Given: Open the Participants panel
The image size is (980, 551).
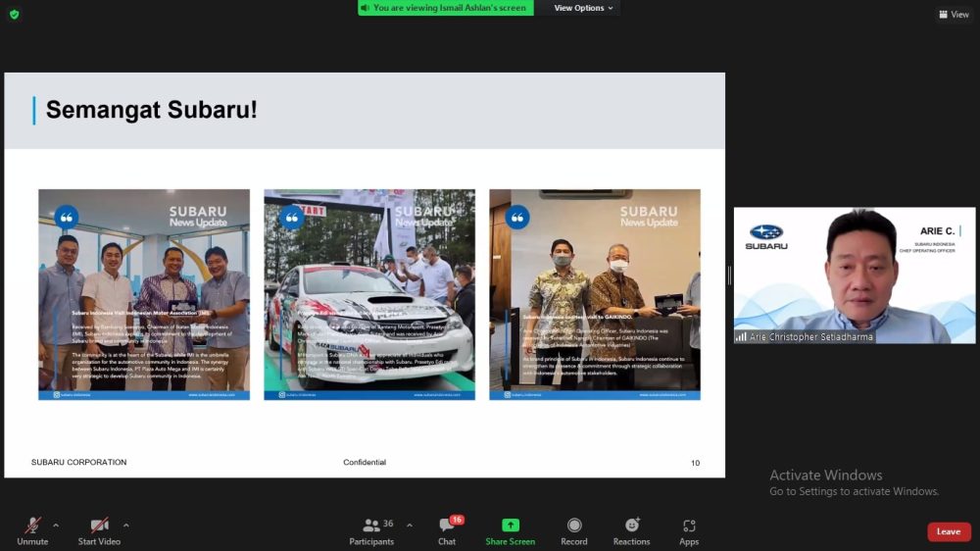Looking at the screenshot, I should pos(371,531).
